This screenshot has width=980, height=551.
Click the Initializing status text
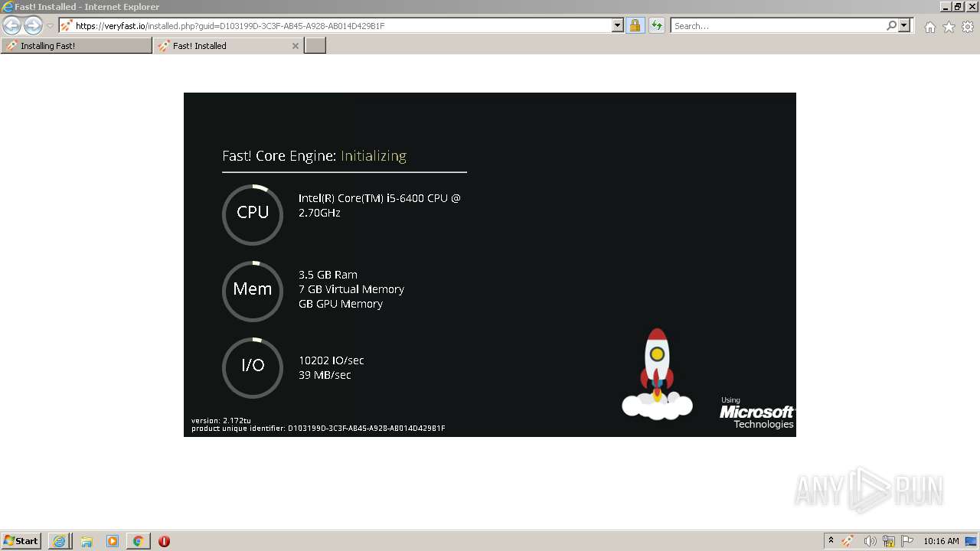tap(374, 156)
